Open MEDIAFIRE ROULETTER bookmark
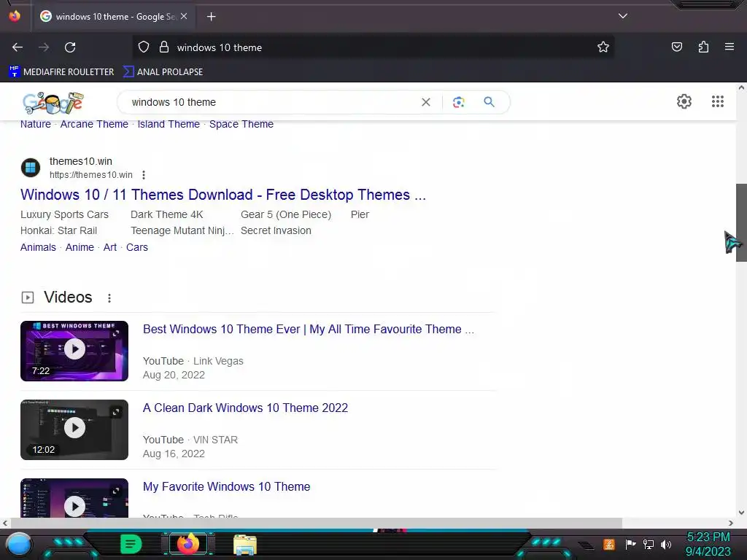Screen dimensions: 747x560 [x=61, y=72]
